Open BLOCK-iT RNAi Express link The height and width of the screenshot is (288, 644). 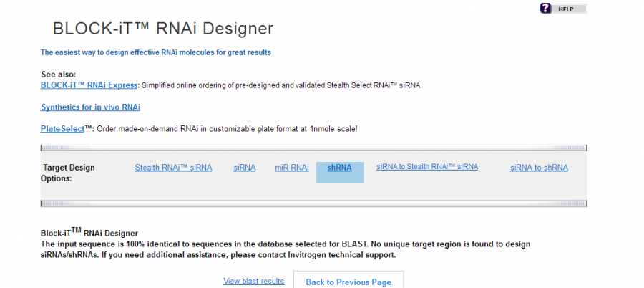[89, 85]
